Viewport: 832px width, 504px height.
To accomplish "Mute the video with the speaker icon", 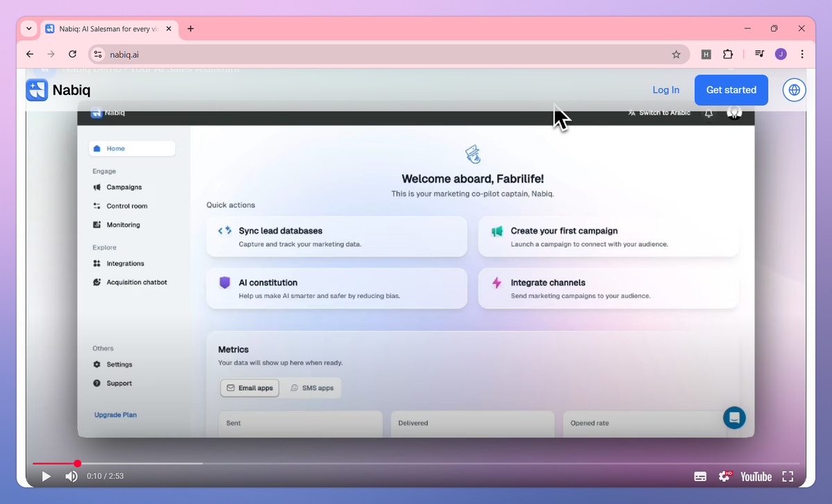I will 71,476.
